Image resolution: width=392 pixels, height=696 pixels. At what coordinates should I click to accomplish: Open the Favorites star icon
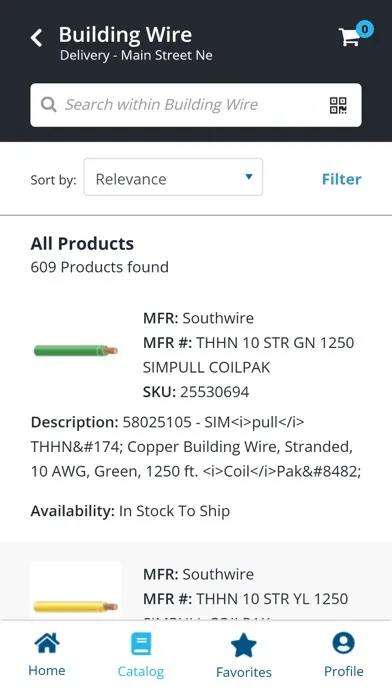(x=244, y=645)
